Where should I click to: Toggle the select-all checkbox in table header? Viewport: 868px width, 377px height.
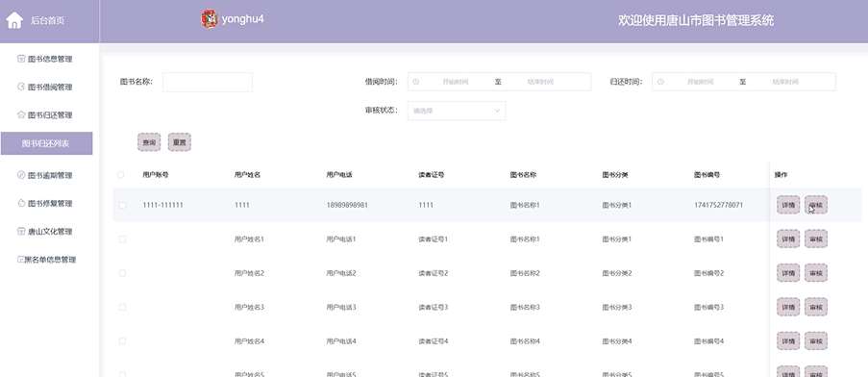[121, 175]
